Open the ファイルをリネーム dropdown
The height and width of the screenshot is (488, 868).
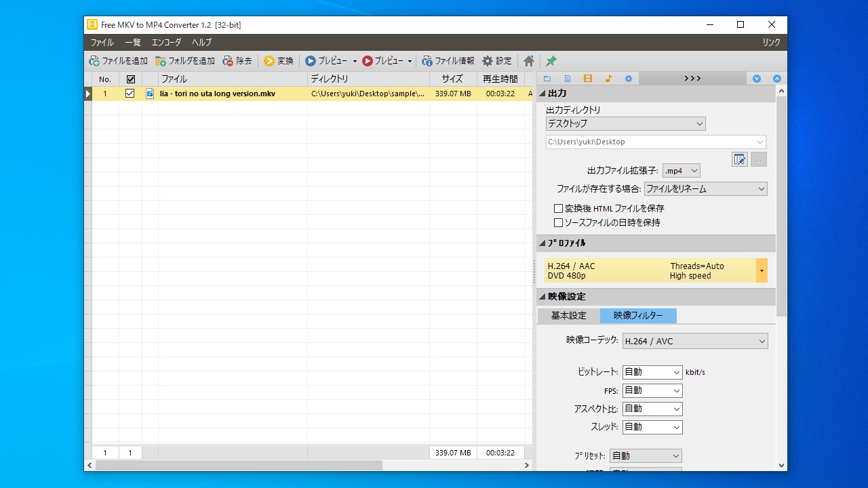coord(705,189)
